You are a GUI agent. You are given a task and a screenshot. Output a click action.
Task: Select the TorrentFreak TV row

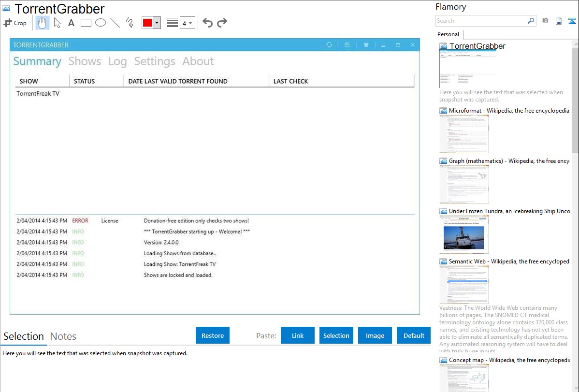click(x=215, y=93)
